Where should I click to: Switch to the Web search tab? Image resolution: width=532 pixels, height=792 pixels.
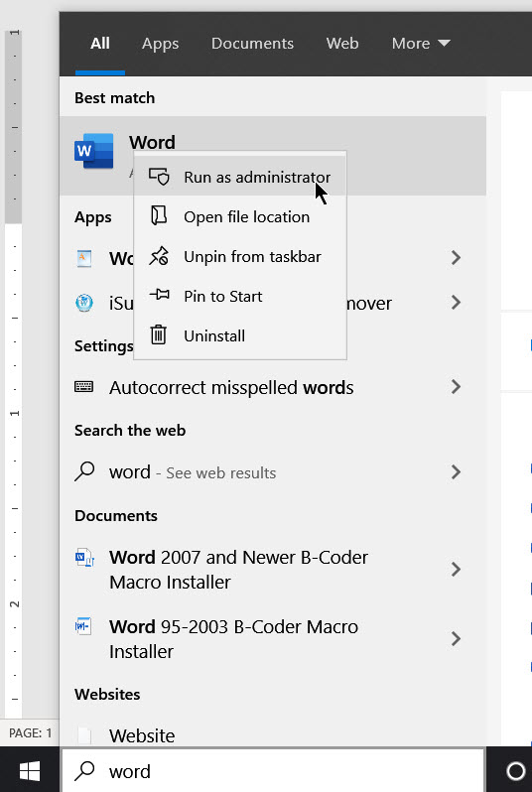tap(342, 44)
